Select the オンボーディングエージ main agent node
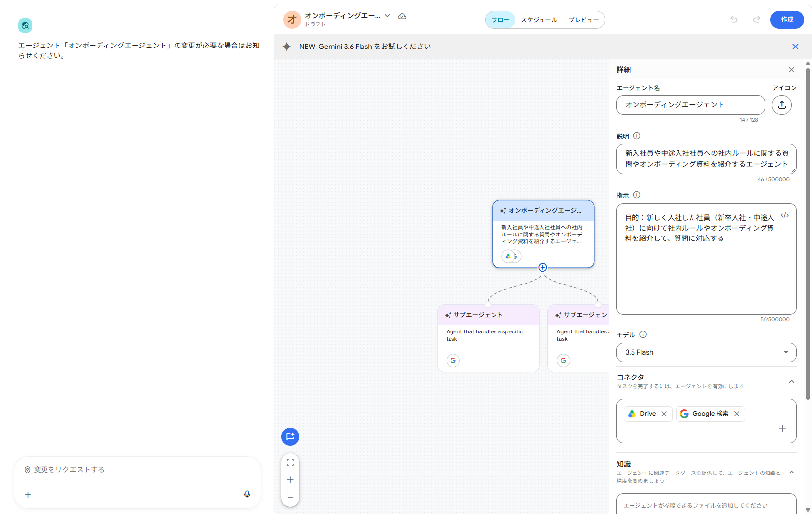The width and height of the screenshot is (812, 520). pos(543,234)
